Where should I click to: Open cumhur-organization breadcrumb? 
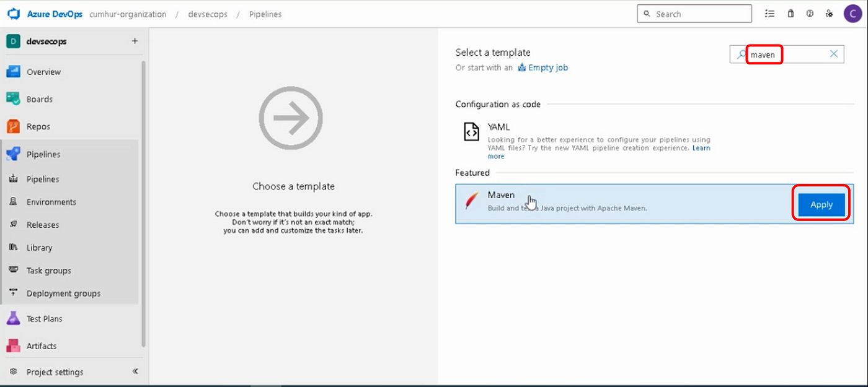[x=128, y=14]
